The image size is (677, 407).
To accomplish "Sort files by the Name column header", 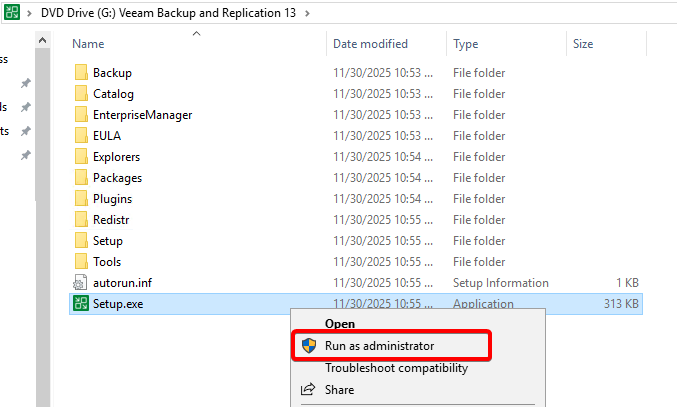I will pos(88,44).
